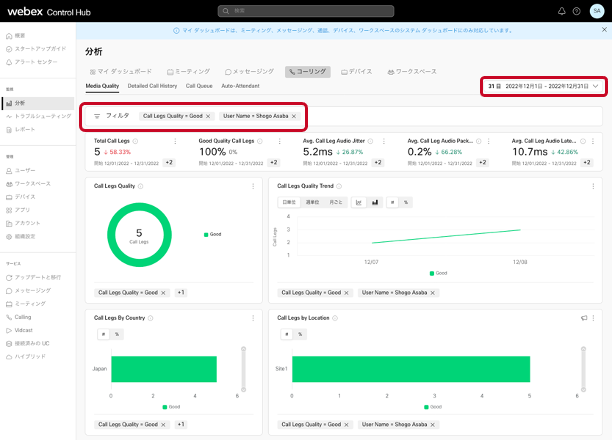Switch trend chart to line view
The width and height of the screenshot is (612, 440).
click(x=359, y=202)
